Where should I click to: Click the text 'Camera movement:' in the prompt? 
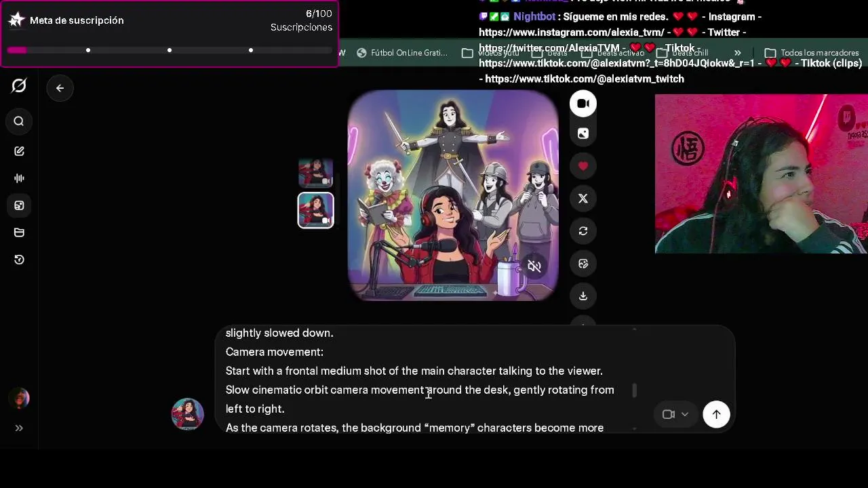point(275,352)
